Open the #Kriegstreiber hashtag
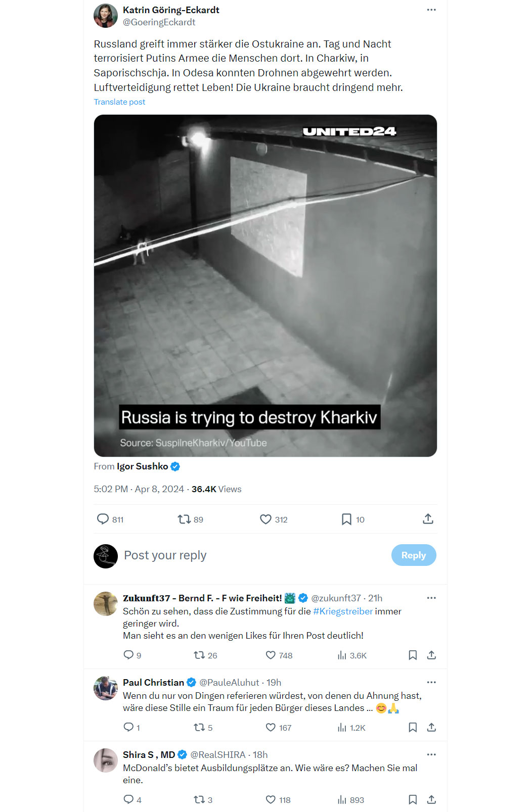The image size is (531, 812). click(x=343, y=611)
